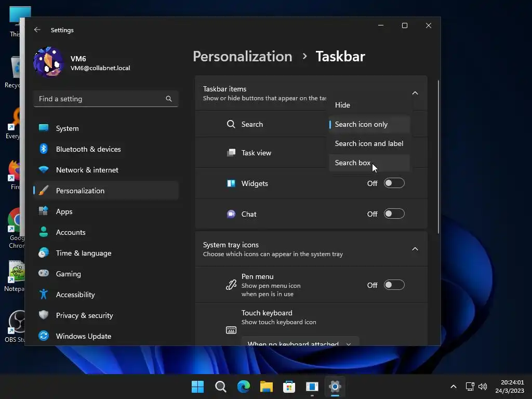
Task: Click the Personalization paintbrush icon
Action: pos(44,190)
